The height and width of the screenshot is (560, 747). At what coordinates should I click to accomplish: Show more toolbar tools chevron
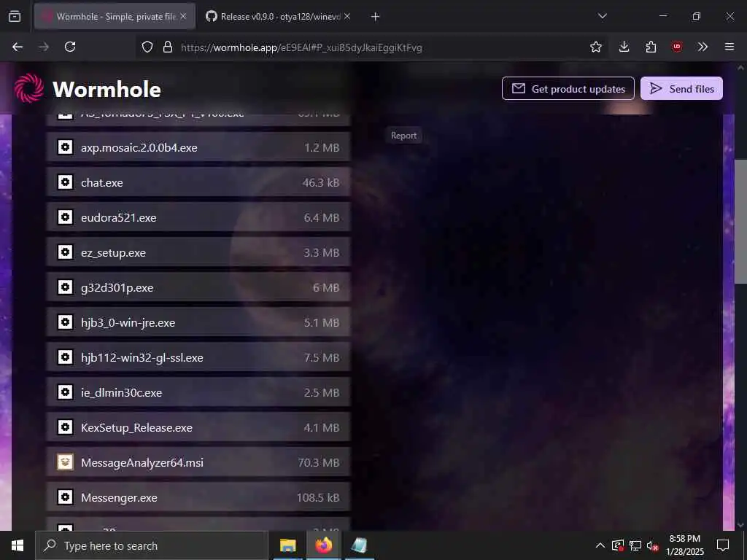point(703,47)
